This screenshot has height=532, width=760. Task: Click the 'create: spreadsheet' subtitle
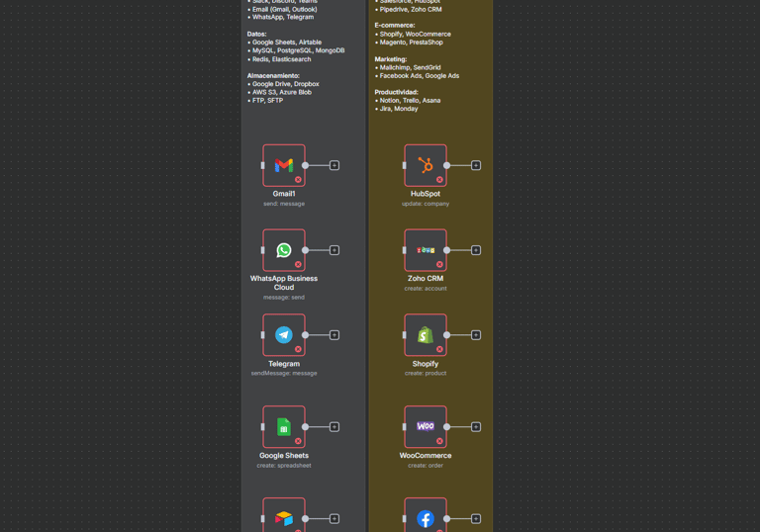pos(284,466)
